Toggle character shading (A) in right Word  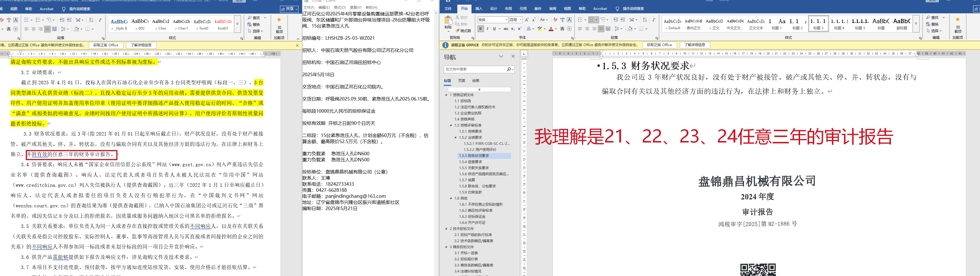562,29
